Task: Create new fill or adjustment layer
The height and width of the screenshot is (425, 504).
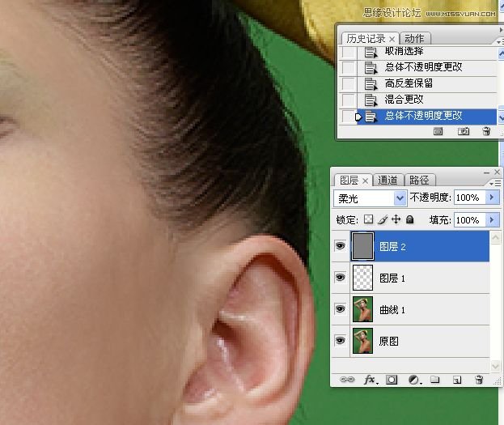Action: point(414,380)
